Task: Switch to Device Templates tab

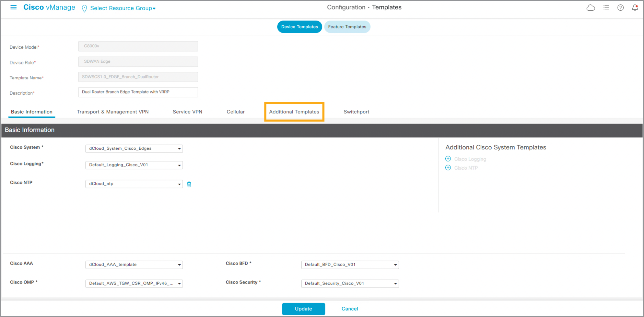Action: [x=300, y=27]
